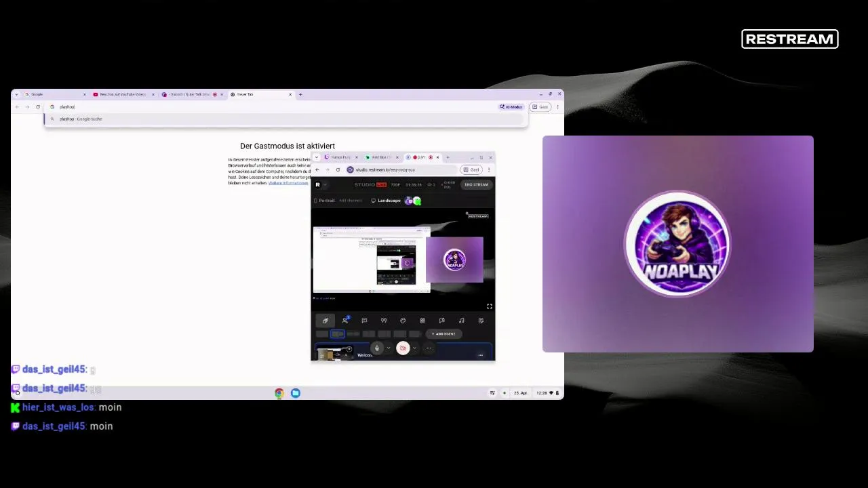Open the status tray showing 12:28
868x488 pixels.
(x=549, y=393)
